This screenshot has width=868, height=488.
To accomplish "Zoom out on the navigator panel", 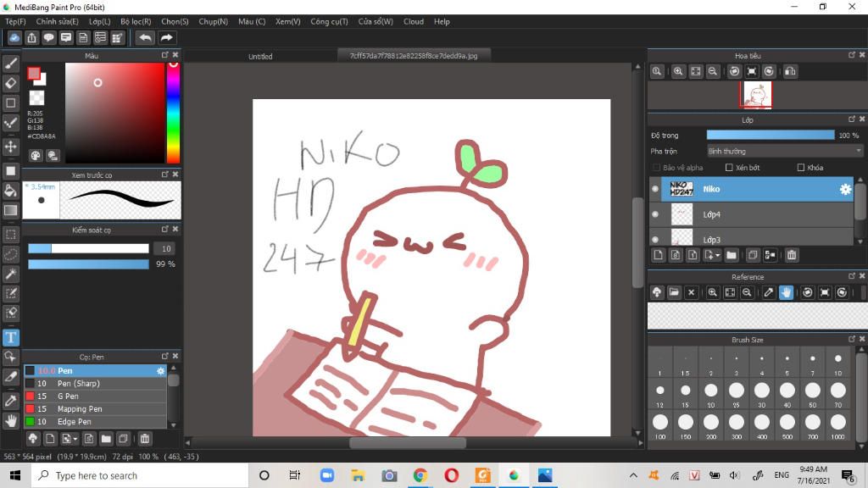I will (713, 71).
